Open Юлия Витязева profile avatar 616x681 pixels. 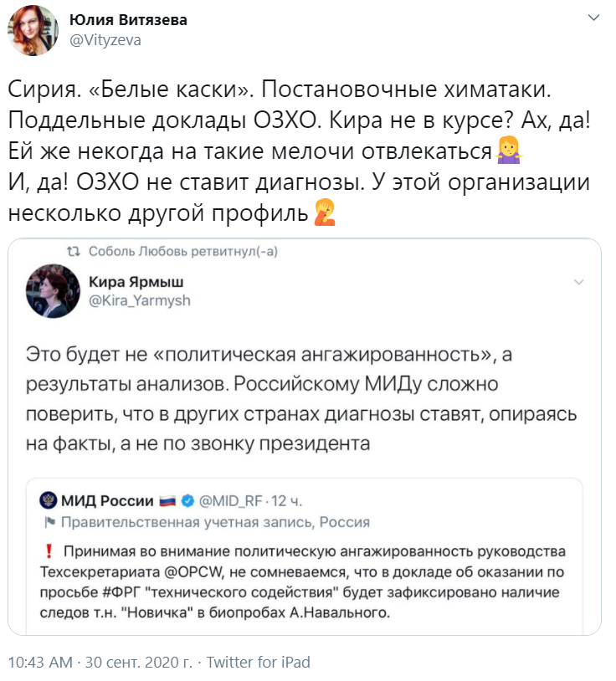(33, 31)
